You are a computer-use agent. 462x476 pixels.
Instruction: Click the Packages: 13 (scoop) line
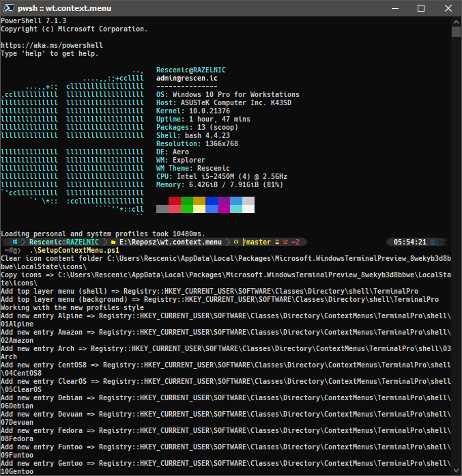click(x=197, y=128)
